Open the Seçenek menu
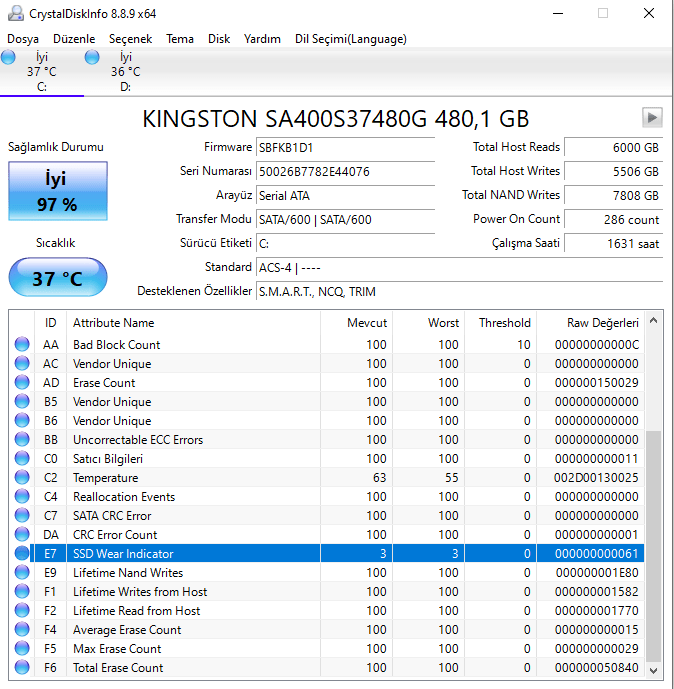Viewport: 674px width, 689px height. (x=130, y=39)
